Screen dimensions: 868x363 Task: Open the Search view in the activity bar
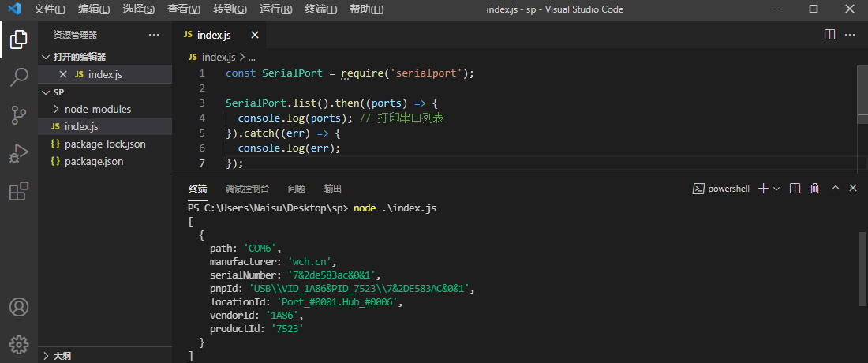[19, 77]
